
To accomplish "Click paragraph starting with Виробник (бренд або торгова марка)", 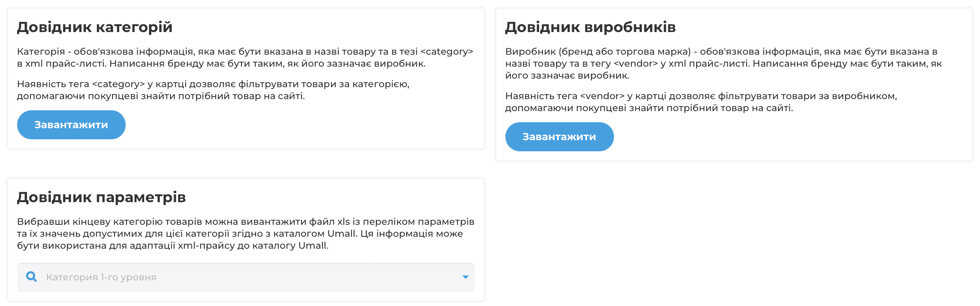I will 723,63.
